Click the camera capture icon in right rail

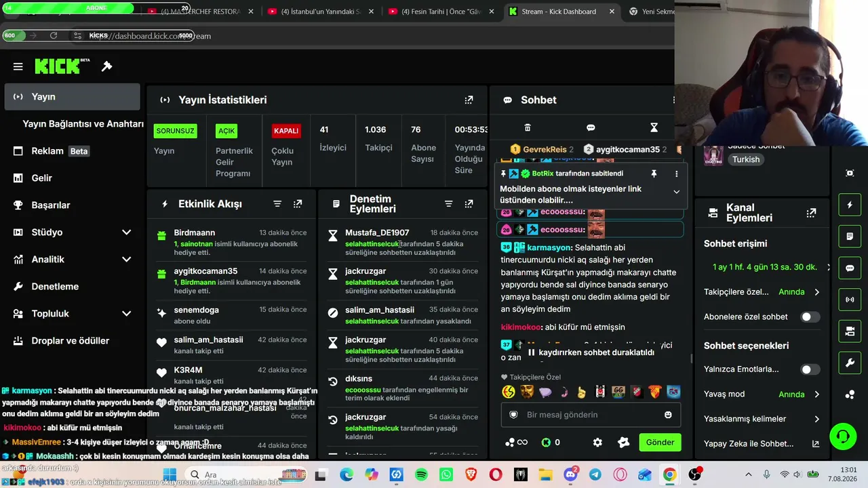pyautogui.click(x=850, y=174)
